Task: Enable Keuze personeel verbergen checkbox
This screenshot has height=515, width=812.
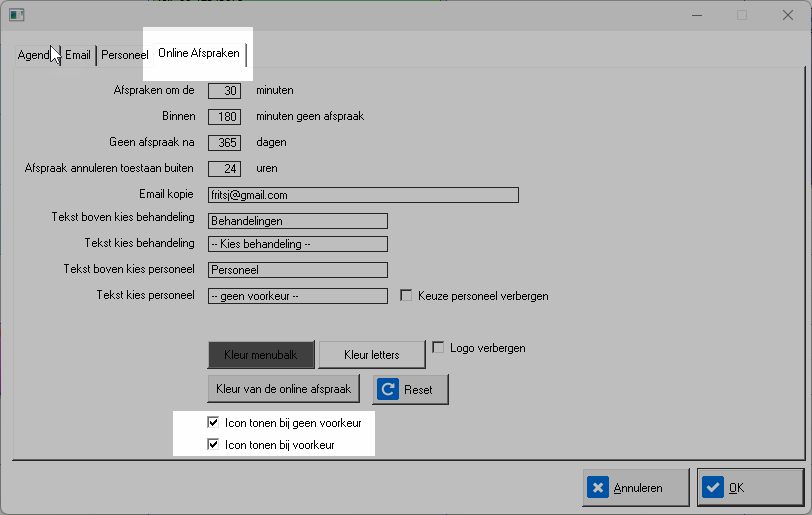Action: coord(406,296)
